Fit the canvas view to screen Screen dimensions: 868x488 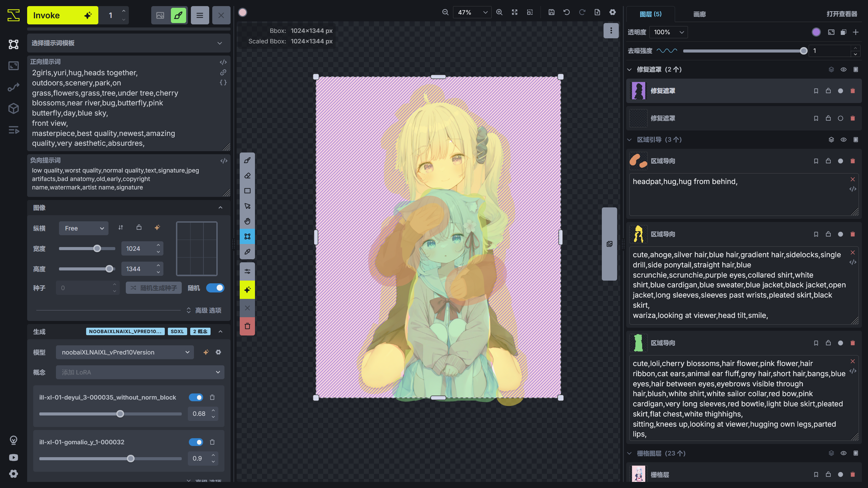point(514,12)
